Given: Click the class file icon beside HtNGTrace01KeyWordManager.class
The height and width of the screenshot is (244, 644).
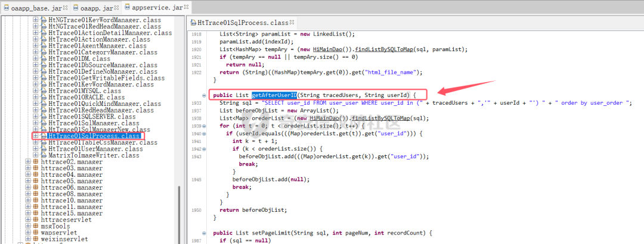Looking at the screenshot, I should [x=44, y=20].
